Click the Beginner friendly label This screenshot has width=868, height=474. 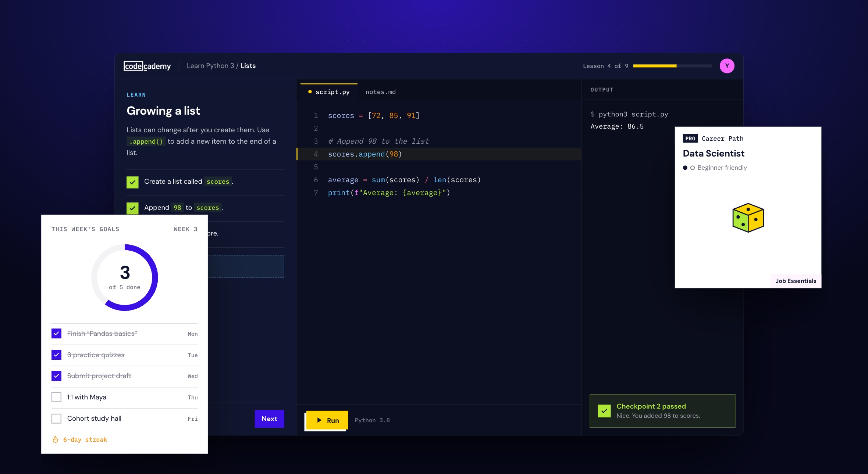[722, 168]
